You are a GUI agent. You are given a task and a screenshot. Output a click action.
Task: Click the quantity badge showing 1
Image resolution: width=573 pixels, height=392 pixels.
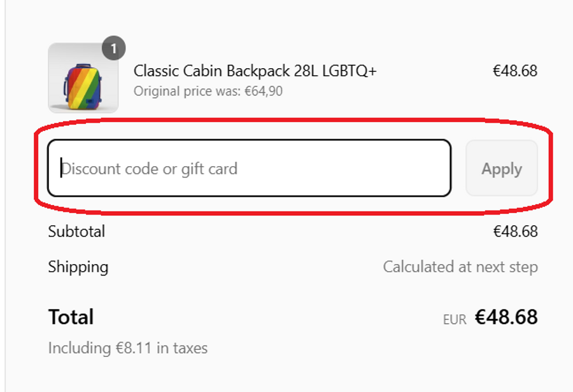[114, 48]
